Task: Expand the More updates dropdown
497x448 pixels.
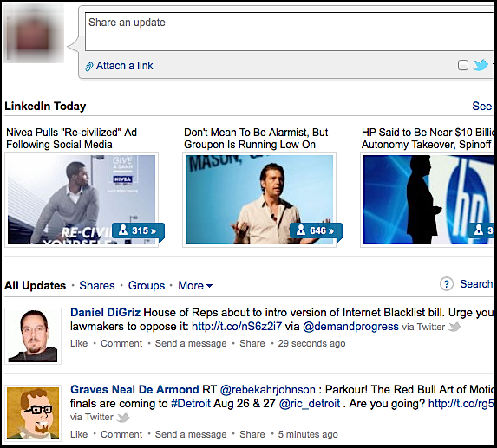Action: [195, 286]
